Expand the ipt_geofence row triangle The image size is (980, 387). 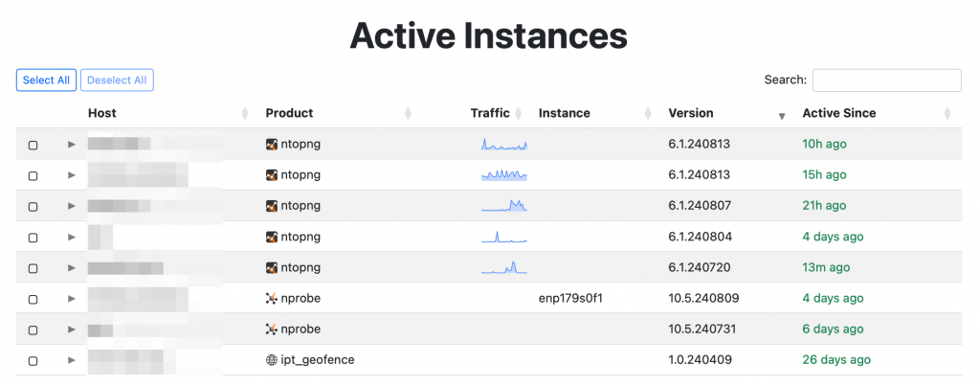(x=72, y=360)
